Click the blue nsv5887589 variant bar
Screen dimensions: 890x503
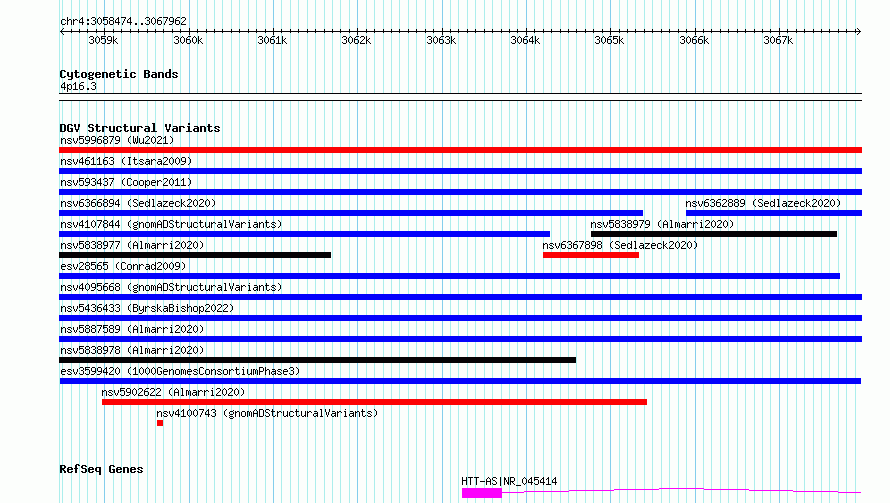(x=460, y=339)
